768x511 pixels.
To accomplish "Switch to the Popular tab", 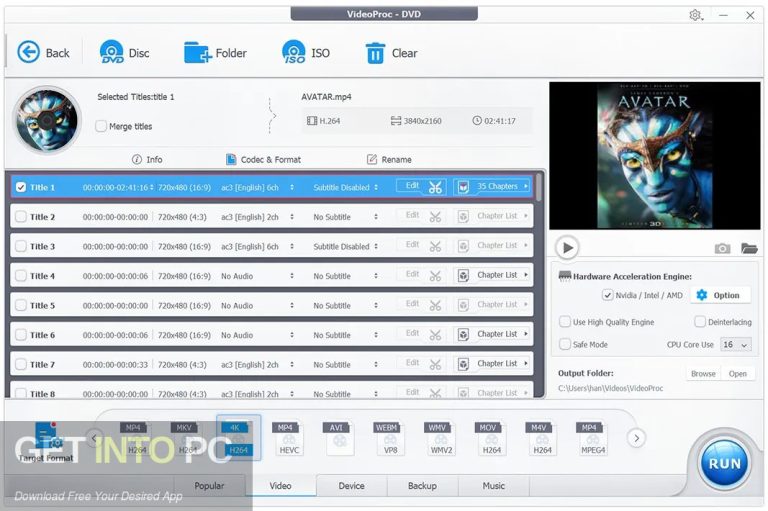I will (209, 486).
